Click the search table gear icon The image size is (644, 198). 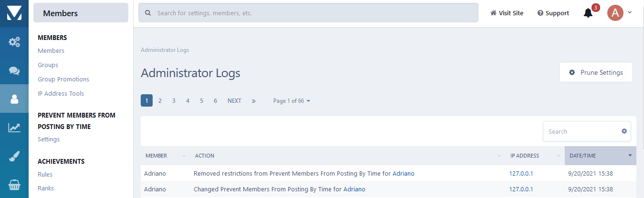point(624,131)
